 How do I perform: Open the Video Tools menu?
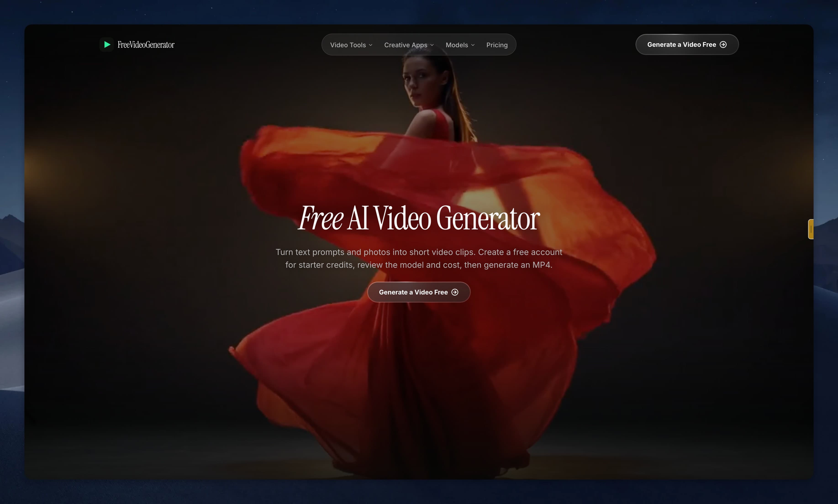coord(351,45)
